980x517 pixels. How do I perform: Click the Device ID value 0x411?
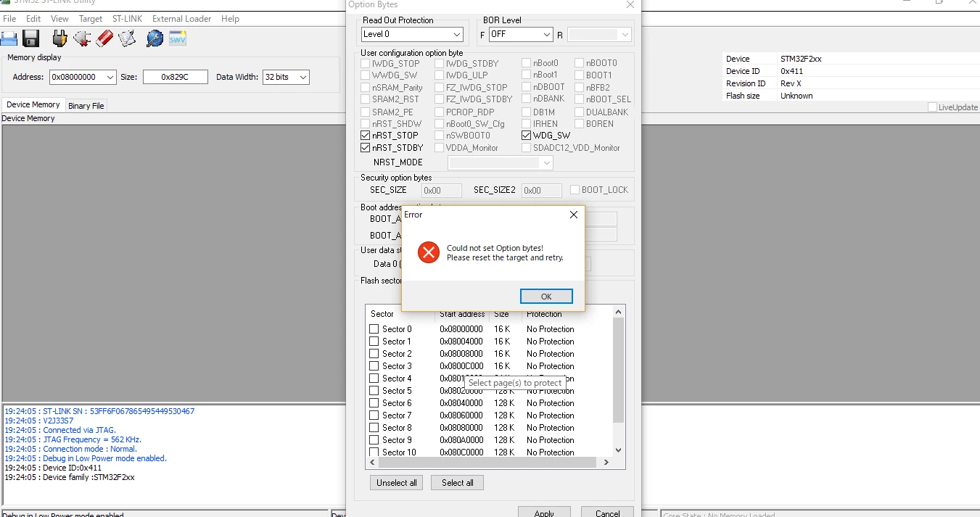pyautogui.click(x=791, y=71)
